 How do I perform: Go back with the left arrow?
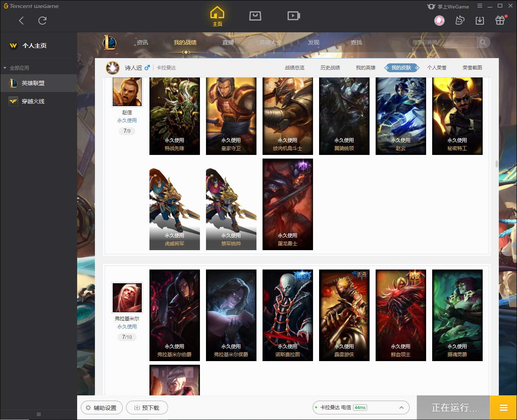point(21,21)
